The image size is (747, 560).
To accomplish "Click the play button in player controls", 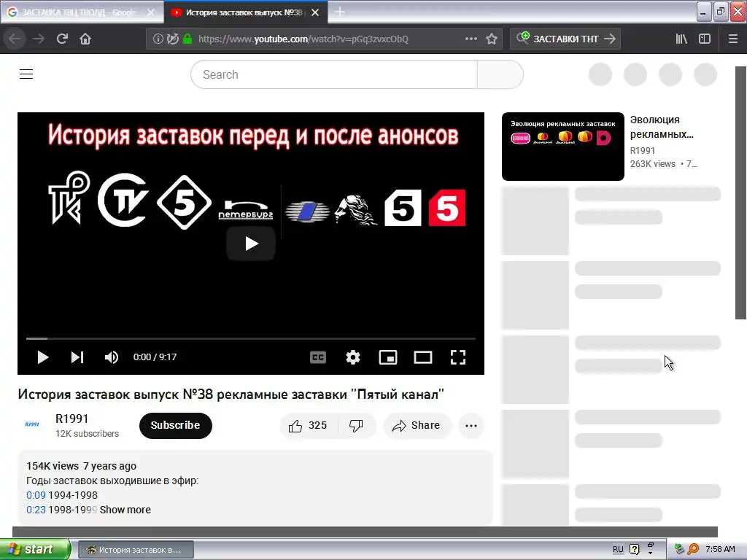I will point(43,357).
